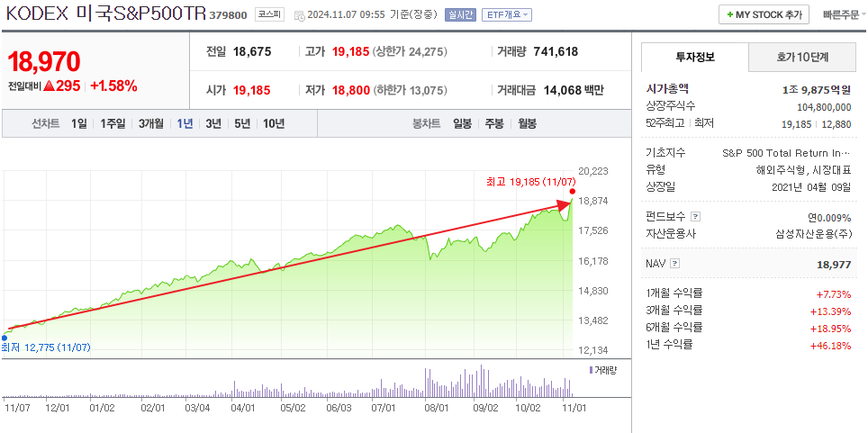Open the ETF개요 dropdown
Viewport: 868px width, 433px height.
pyautogui.click(x=507, y=15)
